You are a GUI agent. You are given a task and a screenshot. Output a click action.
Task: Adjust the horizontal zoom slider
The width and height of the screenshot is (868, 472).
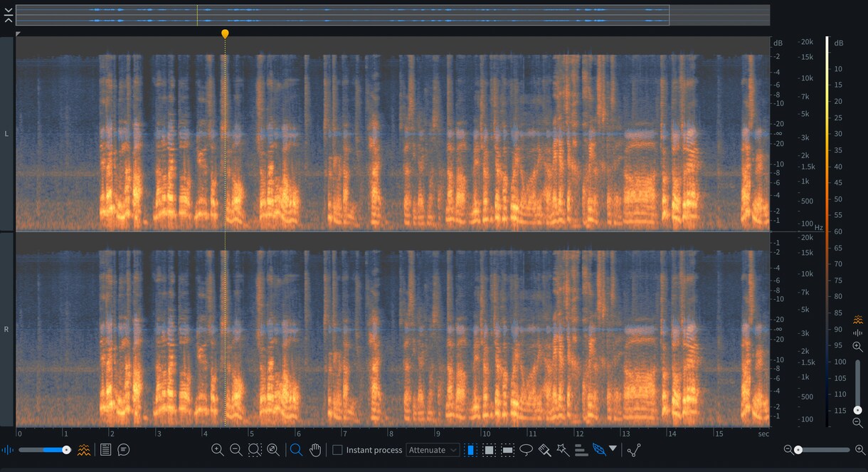pos(823,450)
